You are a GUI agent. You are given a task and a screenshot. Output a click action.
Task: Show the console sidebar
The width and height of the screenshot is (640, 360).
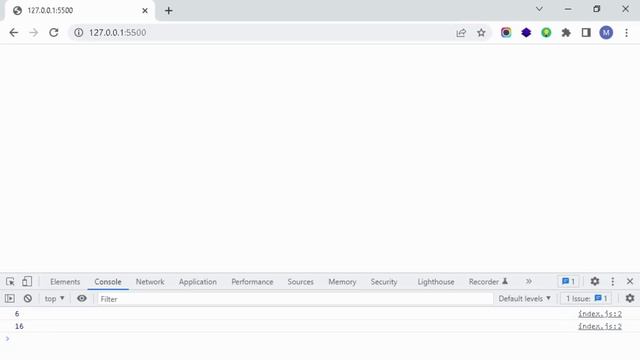(10, 299)
